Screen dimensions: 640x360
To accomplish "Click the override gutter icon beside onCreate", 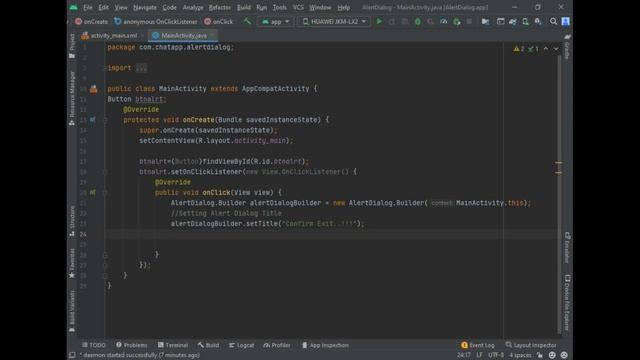I will click(93, 120).
